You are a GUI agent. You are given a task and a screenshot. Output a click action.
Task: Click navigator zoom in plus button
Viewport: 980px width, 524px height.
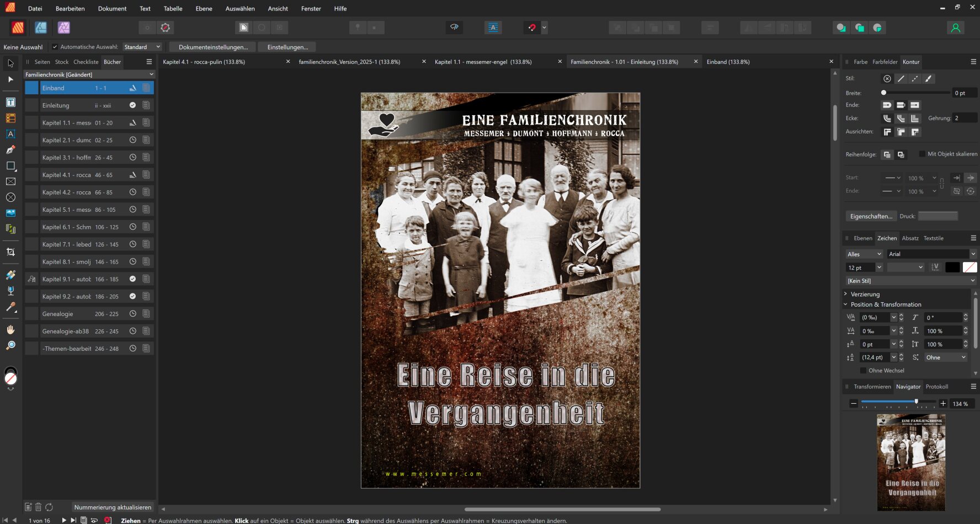pyautogui.click(x=943, y=404)
